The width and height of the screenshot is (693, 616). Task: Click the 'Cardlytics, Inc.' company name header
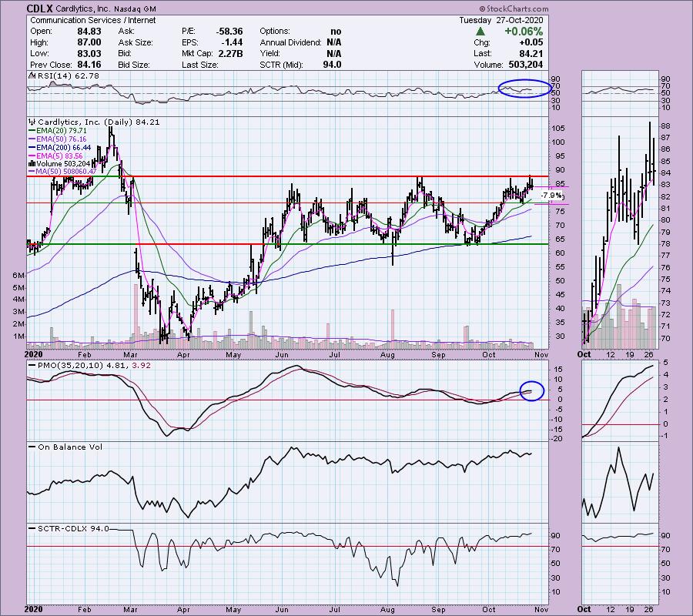tap(83, 8)
